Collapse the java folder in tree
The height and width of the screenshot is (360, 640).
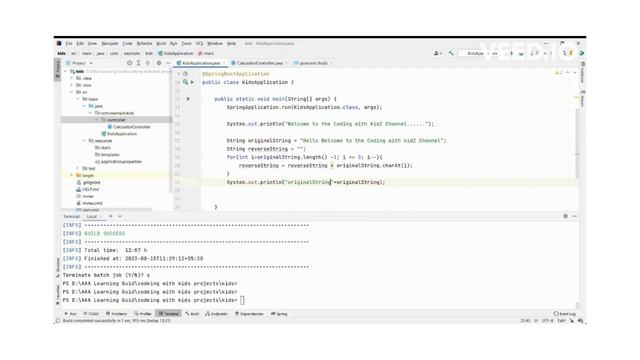[x=84, y=106]
